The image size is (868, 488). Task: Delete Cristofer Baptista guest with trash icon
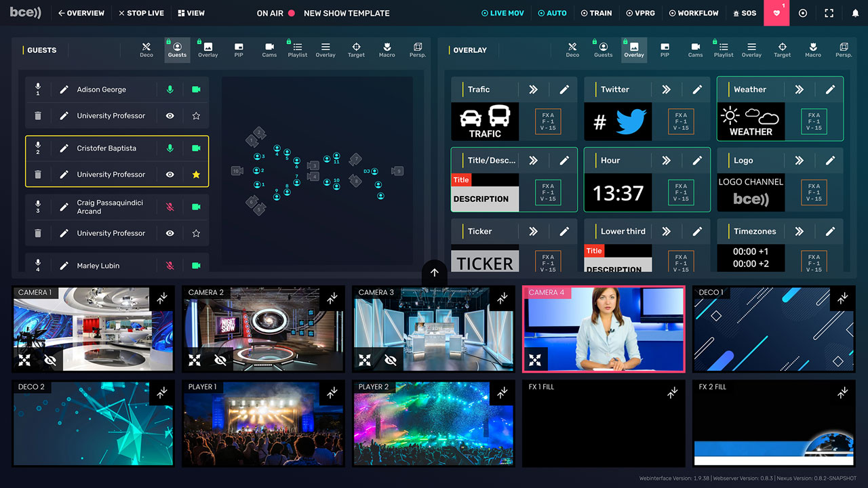click(38, 174)
